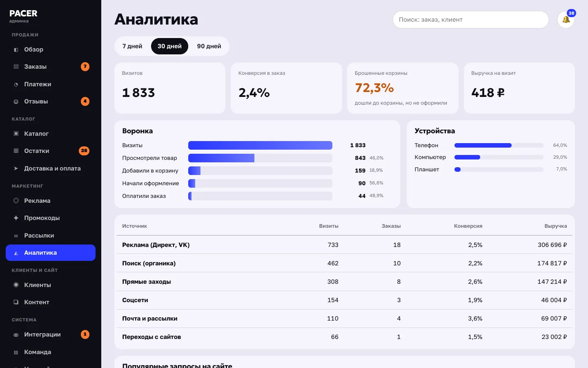Click the 306 696 ₽ revenue cell
The height and width of the screenshot is (368, 588).
coord(552,245)
